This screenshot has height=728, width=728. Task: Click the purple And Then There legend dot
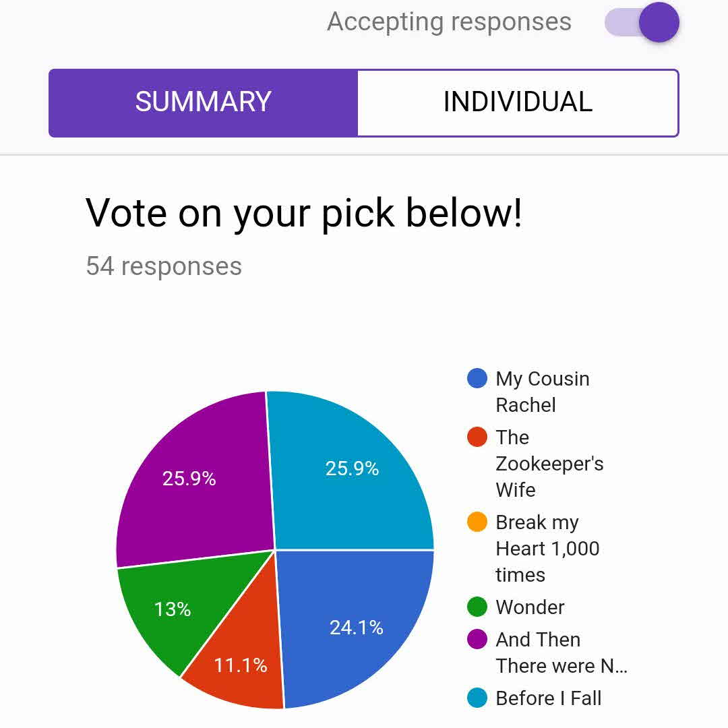(477, 639)
